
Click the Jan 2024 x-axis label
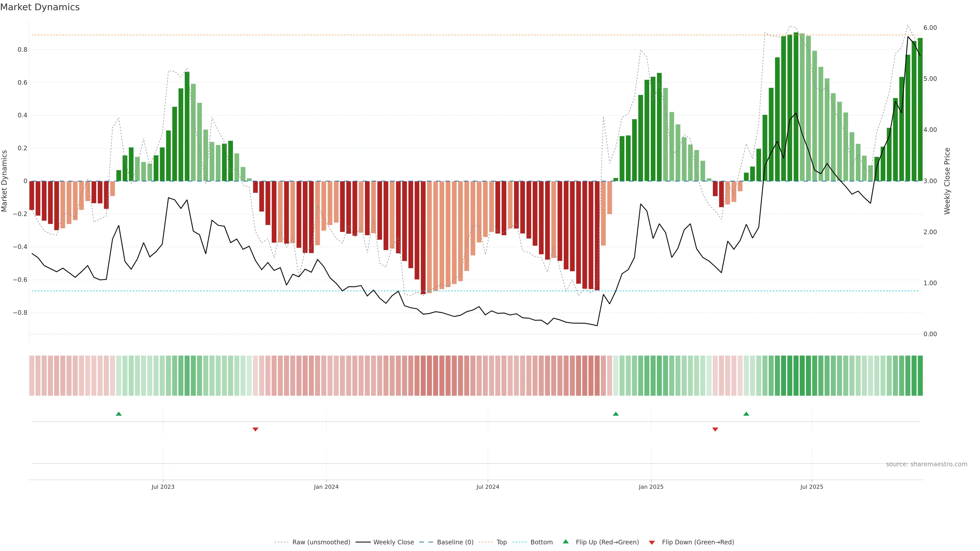(x=326, y=487)
